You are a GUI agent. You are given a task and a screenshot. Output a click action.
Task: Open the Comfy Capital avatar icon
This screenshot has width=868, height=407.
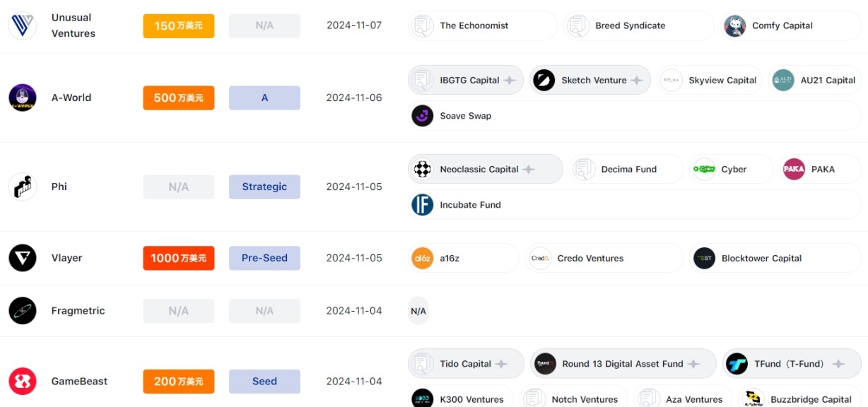point(734,25)
